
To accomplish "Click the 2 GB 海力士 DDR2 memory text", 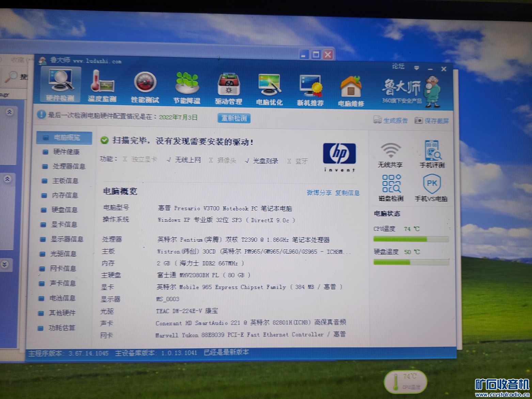I will [200, 263].
